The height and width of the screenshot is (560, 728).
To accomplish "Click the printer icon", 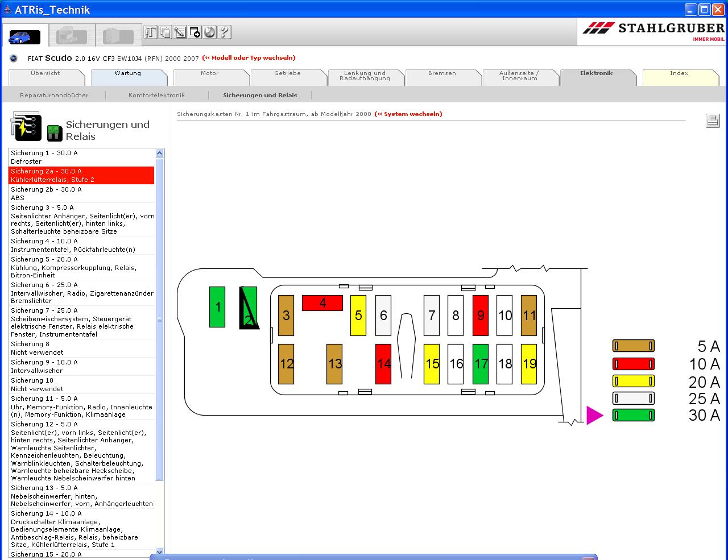I will pos(713,121).
